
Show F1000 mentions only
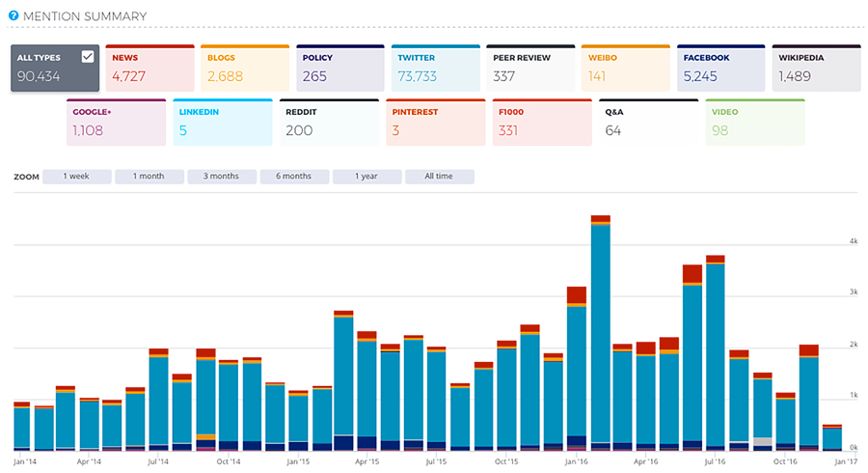coord(541,122)
